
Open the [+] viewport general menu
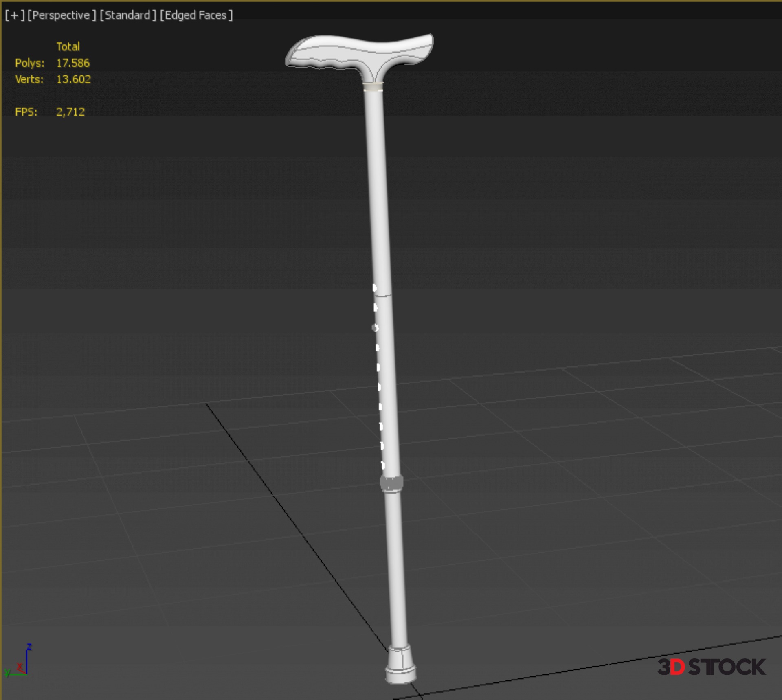(14, 15)
